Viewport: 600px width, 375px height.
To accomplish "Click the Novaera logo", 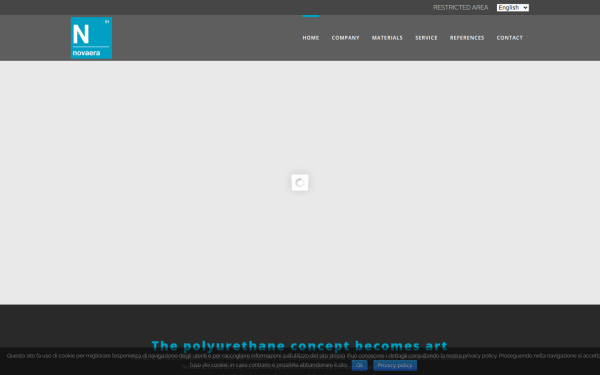I will (91, 38).
